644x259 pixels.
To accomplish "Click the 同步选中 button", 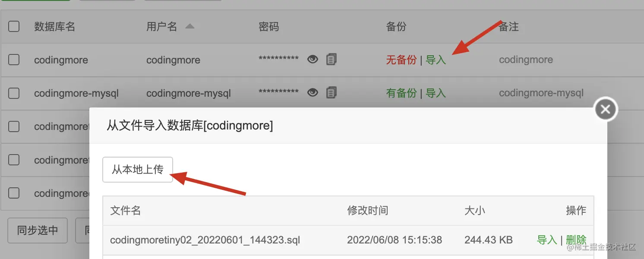I will point(38,231).
